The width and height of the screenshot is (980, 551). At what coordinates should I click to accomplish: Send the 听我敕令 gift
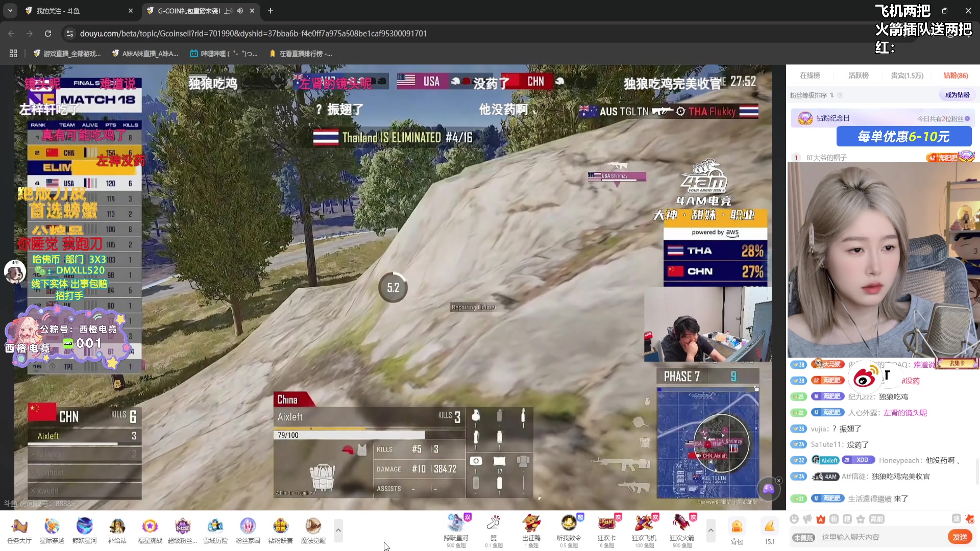coord(569,531)
